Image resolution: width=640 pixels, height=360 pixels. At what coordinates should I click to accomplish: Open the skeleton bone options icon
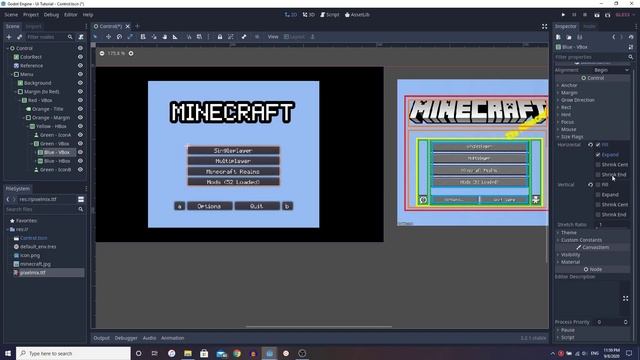(x=244, y=37)
